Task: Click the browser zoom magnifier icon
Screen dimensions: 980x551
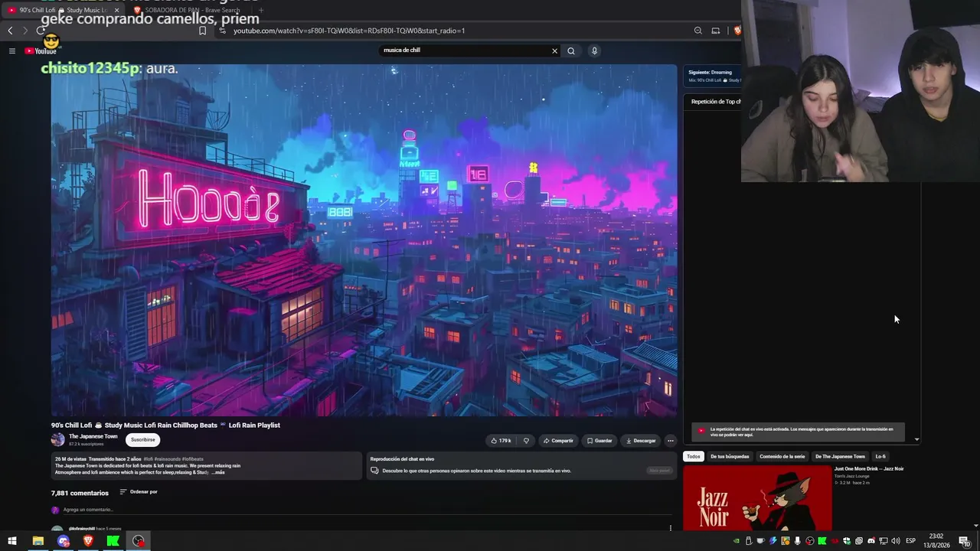Action: [x=697, y=31]
